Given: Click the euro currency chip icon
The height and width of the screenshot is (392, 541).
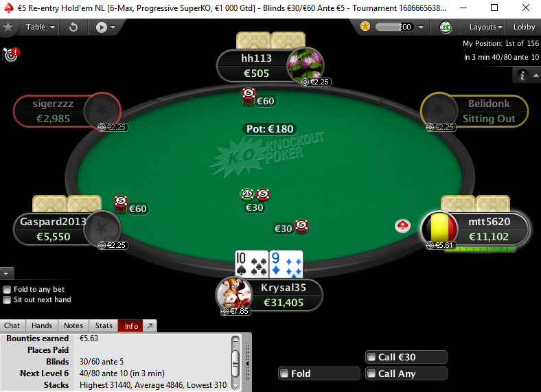Looking at the screenshot, I should (x=446, y=27).
